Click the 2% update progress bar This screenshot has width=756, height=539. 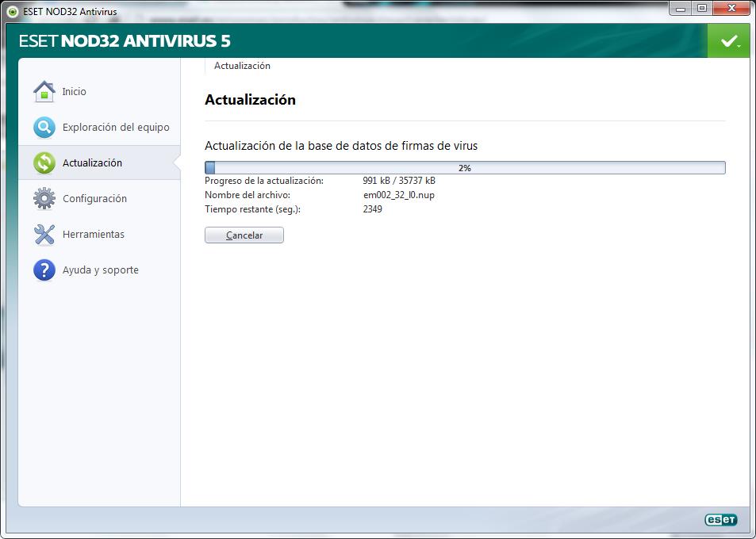pyautogui.click(x=465, y=167)
